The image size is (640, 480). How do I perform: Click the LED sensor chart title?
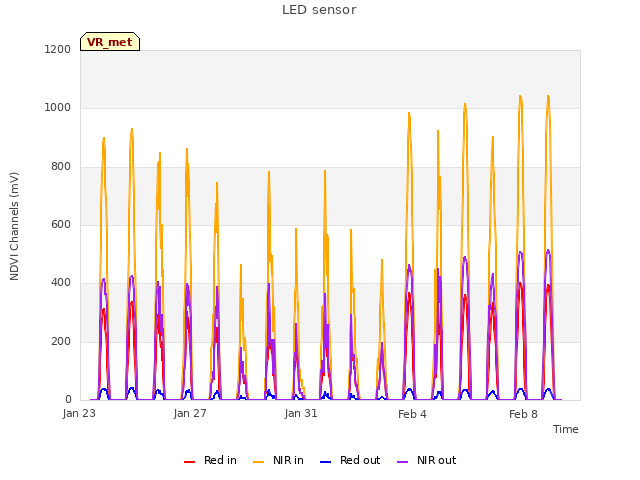point(319,10)
